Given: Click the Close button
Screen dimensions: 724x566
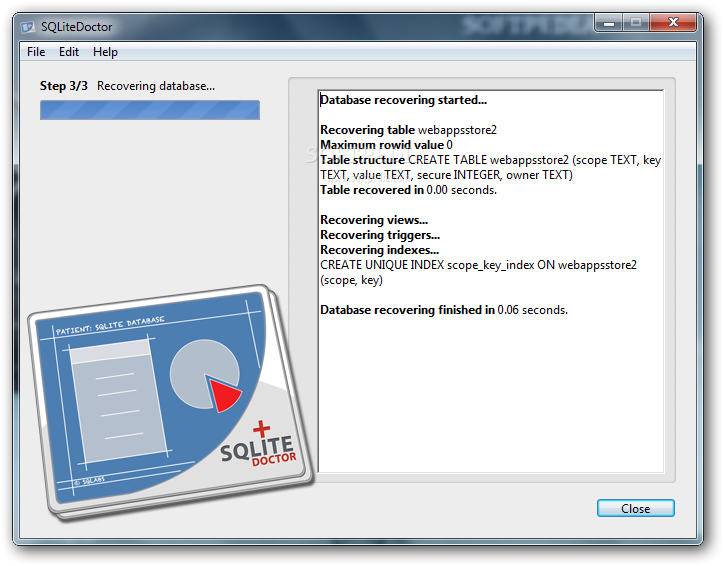Looking at the screenshot, I should pos(635,508).
